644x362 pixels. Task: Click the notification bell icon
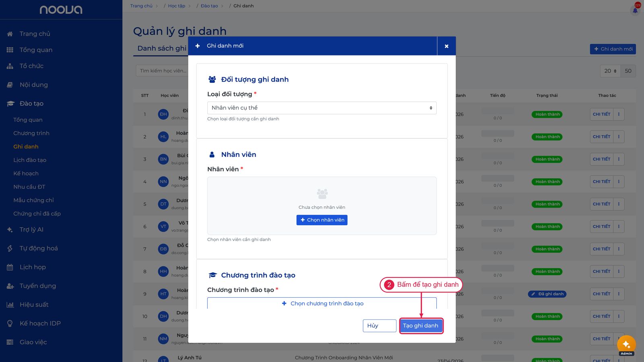pos(635,10)
